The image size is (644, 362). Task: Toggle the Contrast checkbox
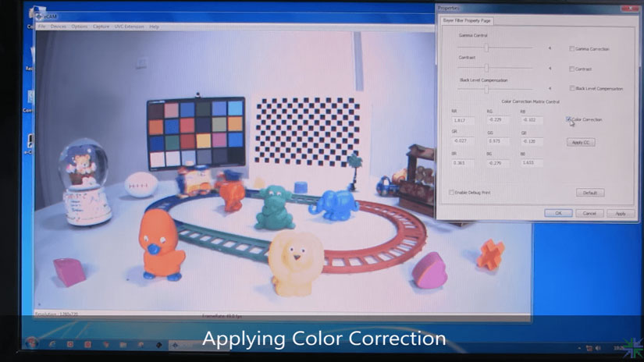(x=571, y=69)
